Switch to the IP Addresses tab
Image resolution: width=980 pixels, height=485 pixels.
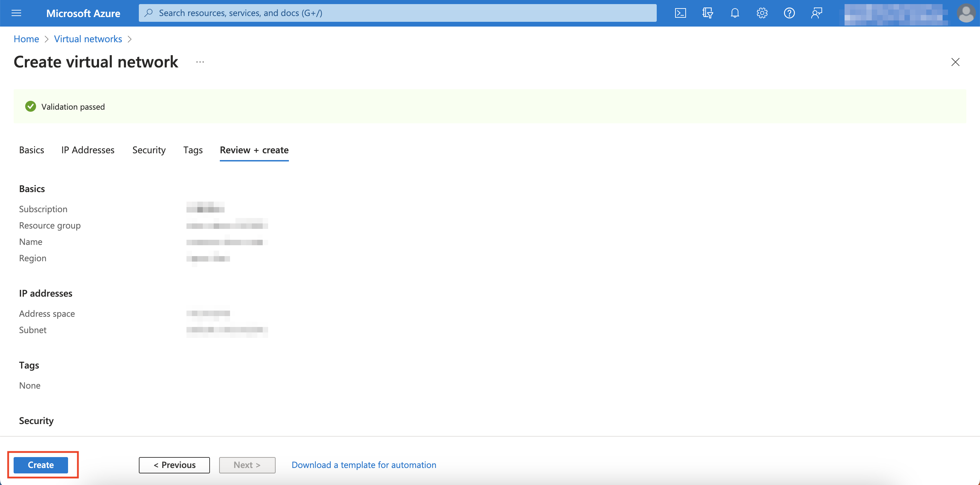click(x=87, y=150)
